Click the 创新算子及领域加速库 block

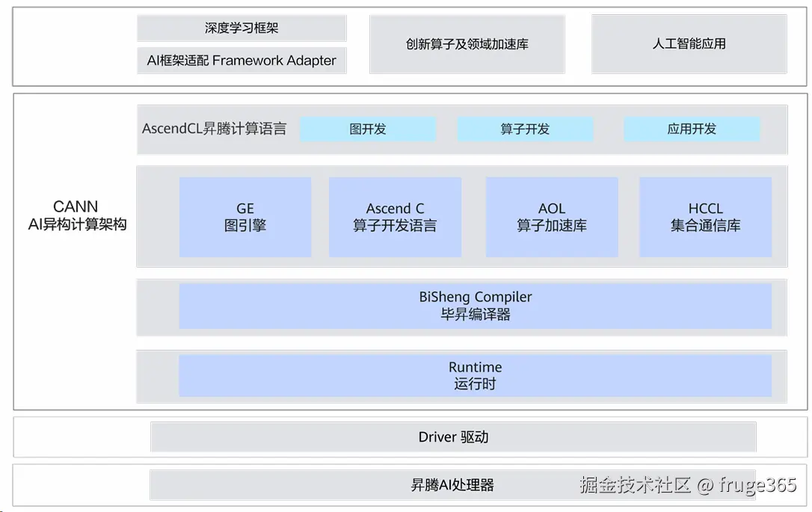[x=467, y=44]
